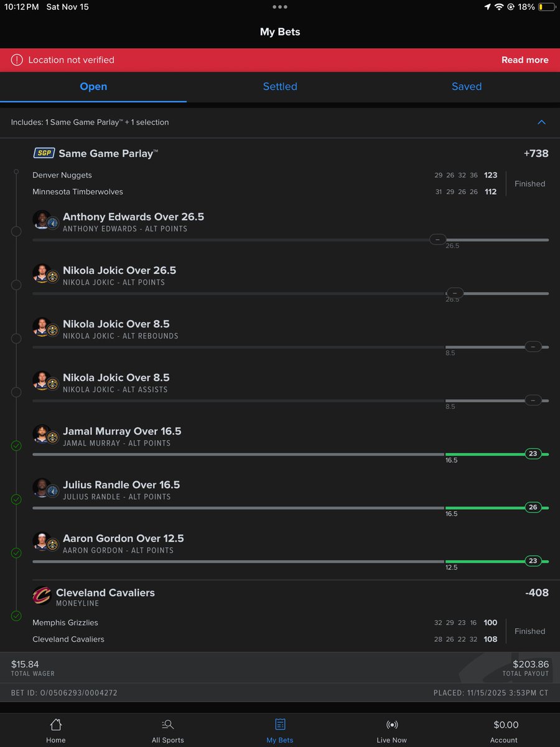Tap Jokic avatar in Over 26.5 row
The width and height of the screenshot is (560, 747).
pos(45,274)
